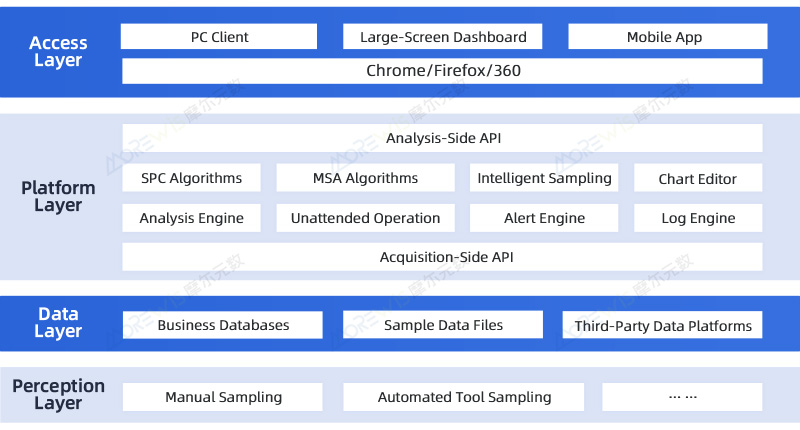
Task: Click the Analysis Engine block
Action: [191, 218]
